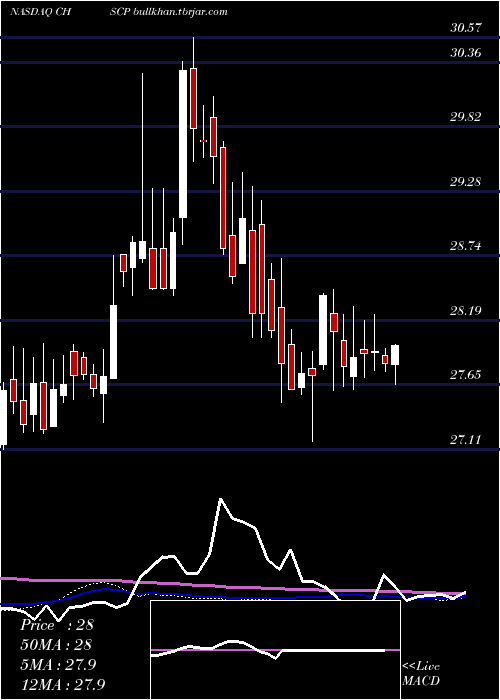500x700 pixels.
Task: Click the 29.28 price level label
Action: pos(466,182)
